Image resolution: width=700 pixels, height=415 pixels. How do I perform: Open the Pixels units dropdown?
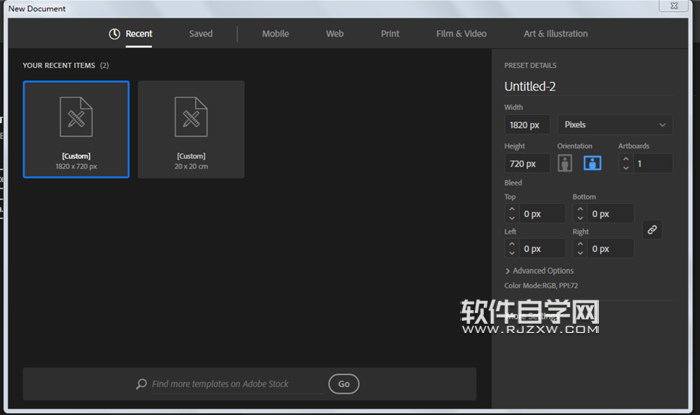point(615,125)
